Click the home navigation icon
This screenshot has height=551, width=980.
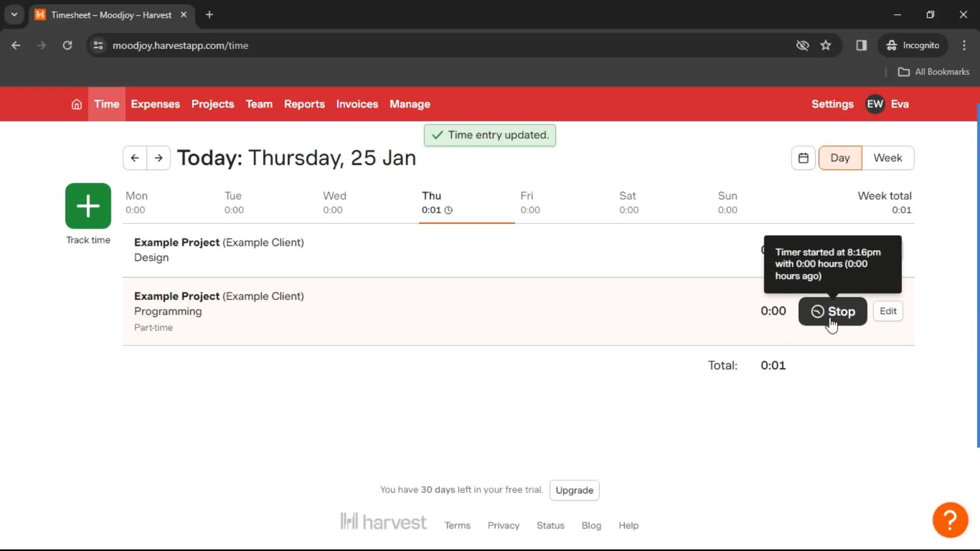[x=76, y=104]
